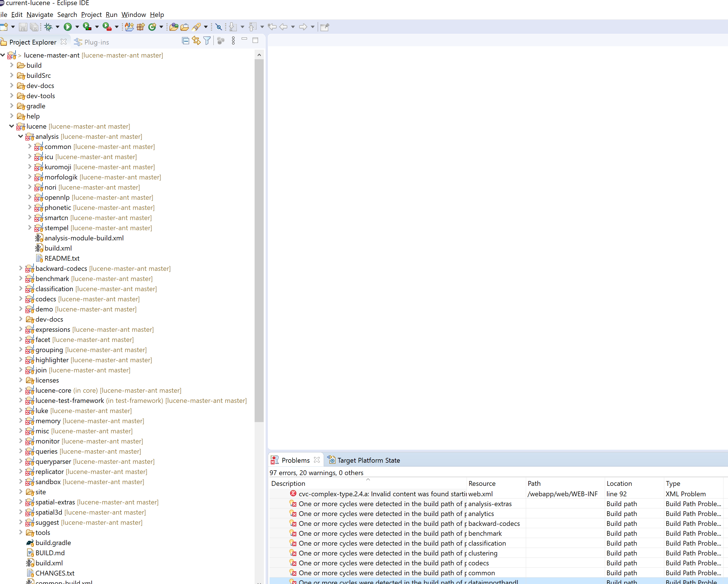Click the Search flashlight icon
Screen dimensions: 728x584
tap(196, 27)
